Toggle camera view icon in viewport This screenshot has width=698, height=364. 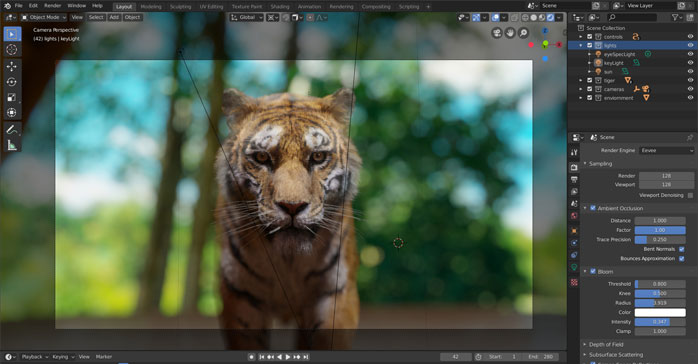click(497, 32)
